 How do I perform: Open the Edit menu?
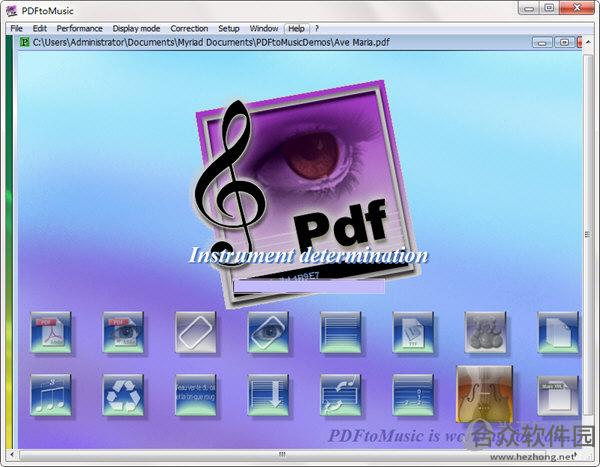(x=39, y=29)
